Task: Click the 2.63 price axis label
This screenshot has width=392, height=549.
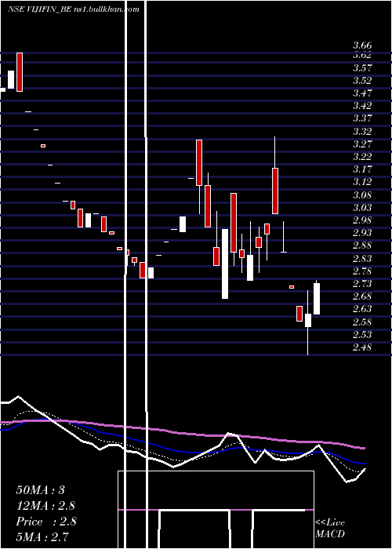Action: [362, 309]
